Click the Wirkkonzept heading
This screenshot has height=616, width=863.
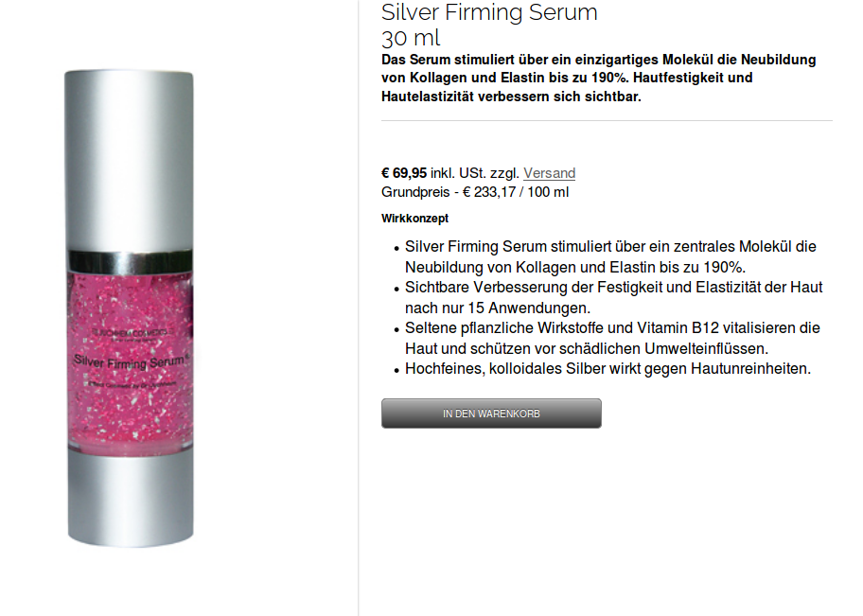click(x=415, y=219)
